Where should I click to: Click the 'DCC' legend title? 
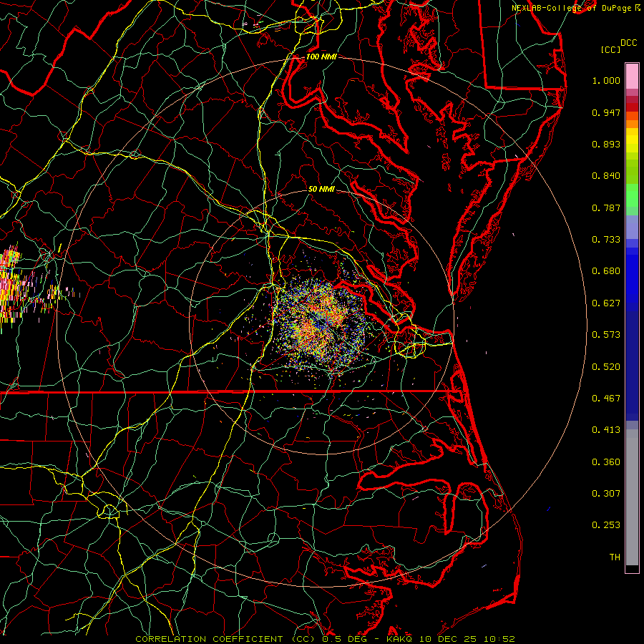(x=628, y=43)
